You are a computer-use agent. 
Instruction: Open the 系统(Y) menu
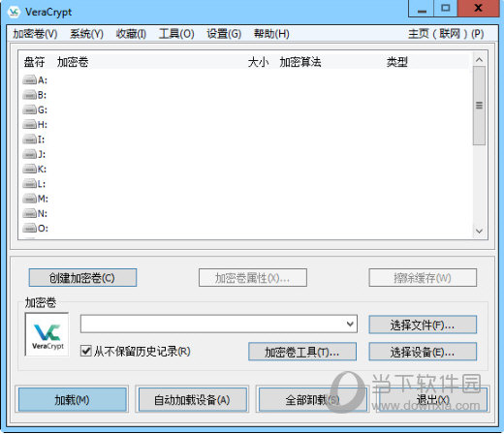pos(86,34)
